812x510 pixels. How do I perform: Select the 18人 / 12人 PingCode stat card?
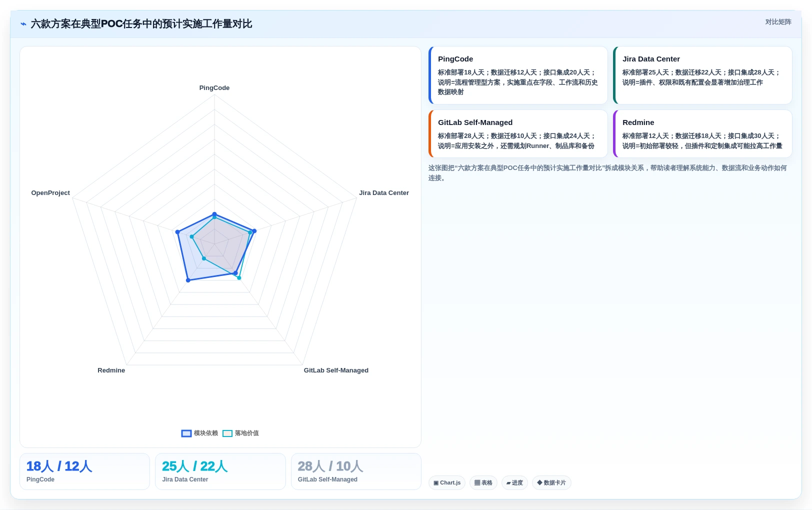click(84, 471)
